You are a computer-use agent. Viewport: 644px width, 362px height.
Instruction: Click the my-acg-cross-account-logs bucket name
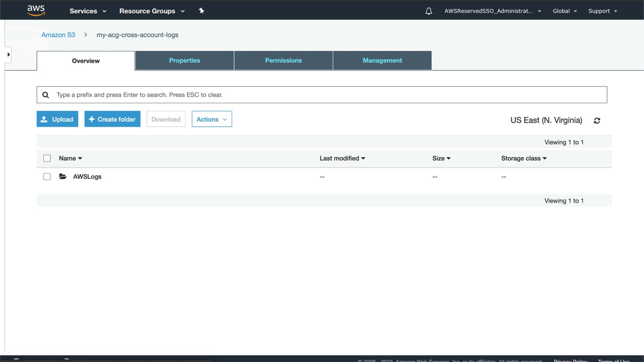pos(137,35)
